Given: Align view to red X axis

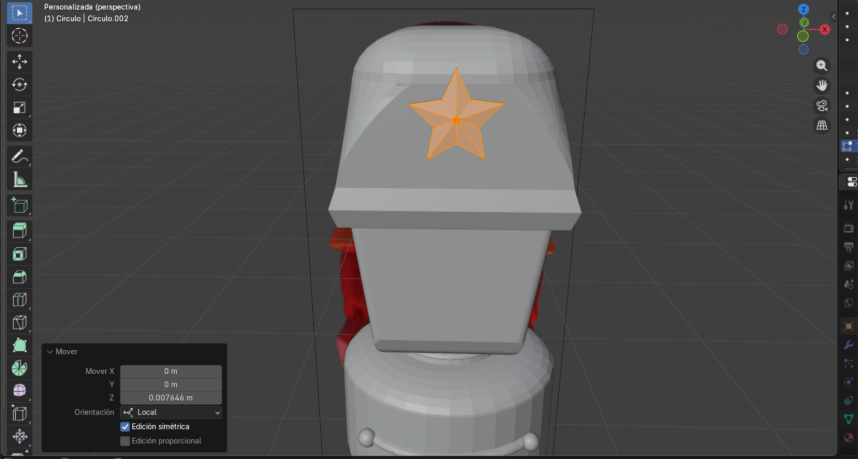Looking at the screenshot, I should [825, 30].
